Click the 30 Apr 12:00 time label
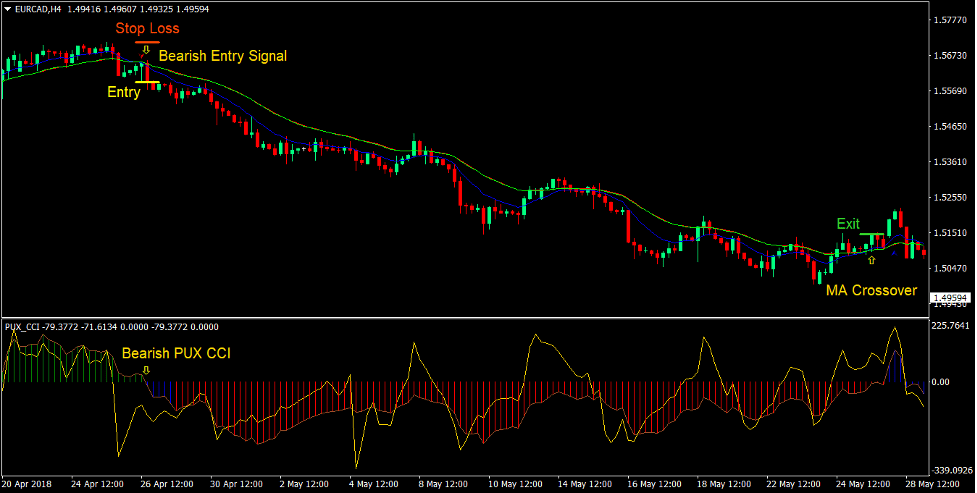The height and width of the screenshot is (493, 977). pos(237,484)
